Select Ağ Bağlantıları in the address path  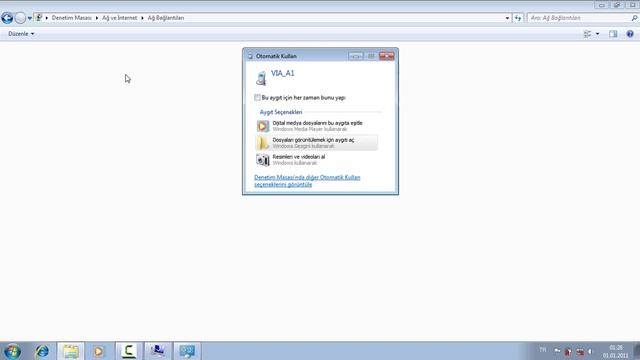pos(166,18)
